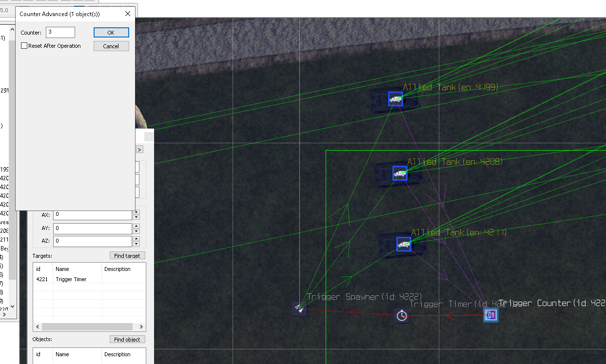The image size is (606, 364).
Task: Close the Counter Advanced dialog window
Action: coord(128,14)
